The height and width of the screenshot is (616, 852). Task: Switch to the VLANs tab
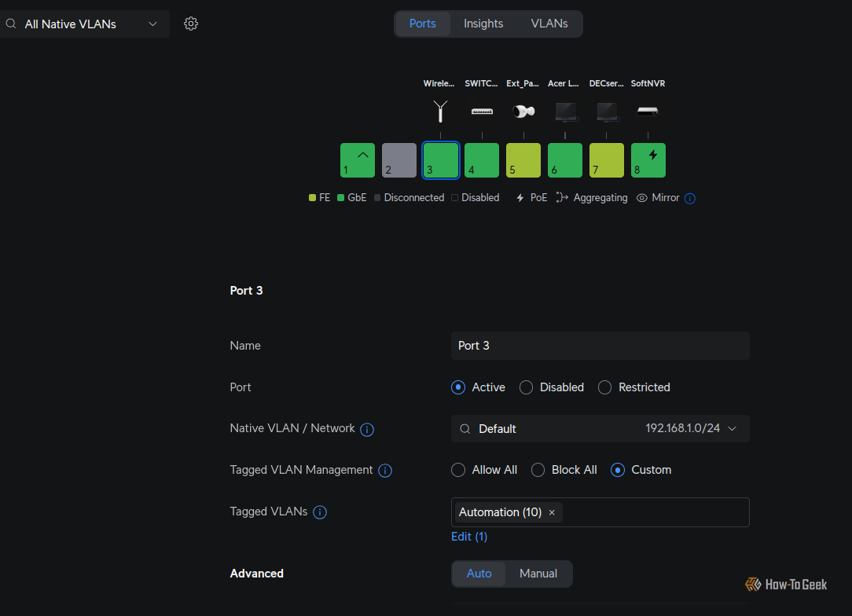click(549, 24)
